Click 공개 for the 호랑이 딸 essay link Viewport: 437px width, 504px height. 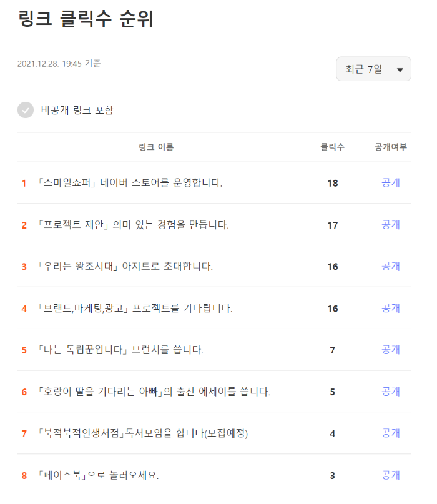click(x=390, y=392)
